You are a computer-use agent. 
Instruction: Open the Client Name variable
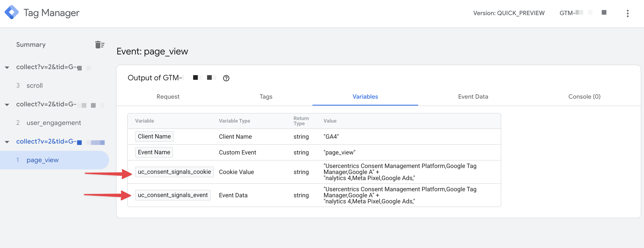[154, 137]
